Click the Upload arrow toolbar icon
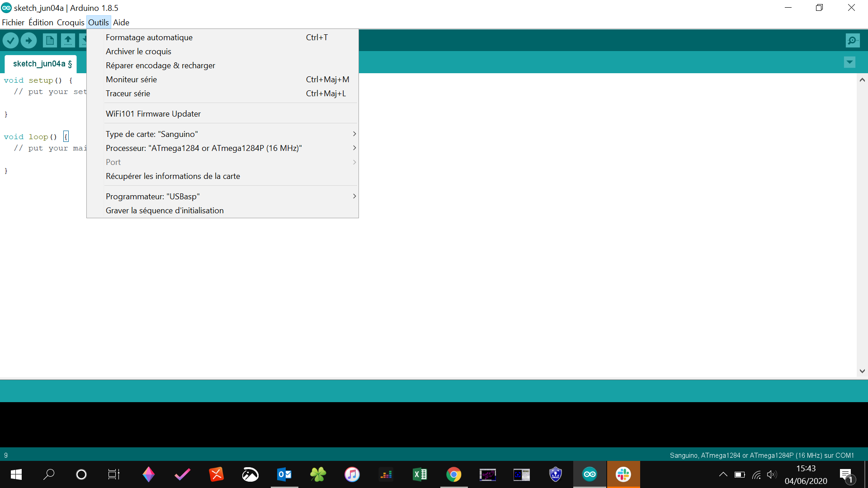 (x=29, y=41)
